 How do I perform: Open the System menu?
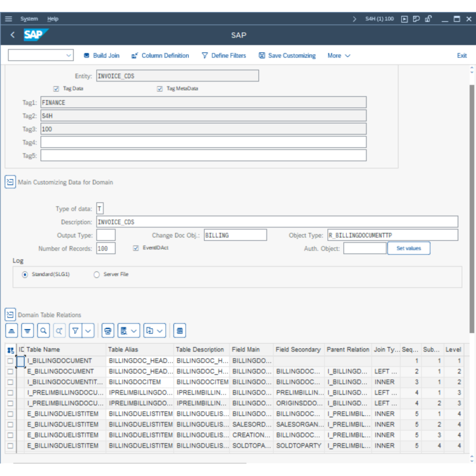(29, 18)
